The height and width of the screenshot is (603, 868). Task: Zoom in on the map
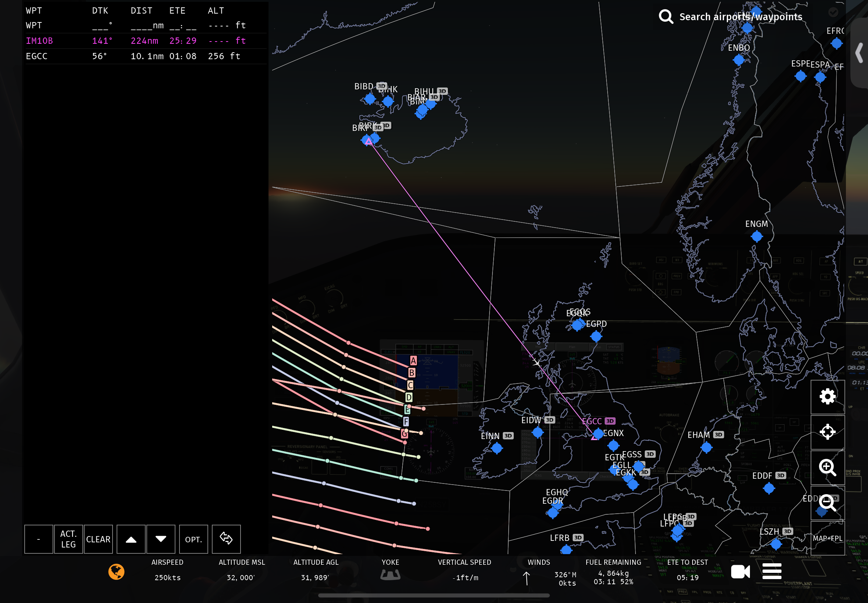pyautogui.click(x=827, y=467)
